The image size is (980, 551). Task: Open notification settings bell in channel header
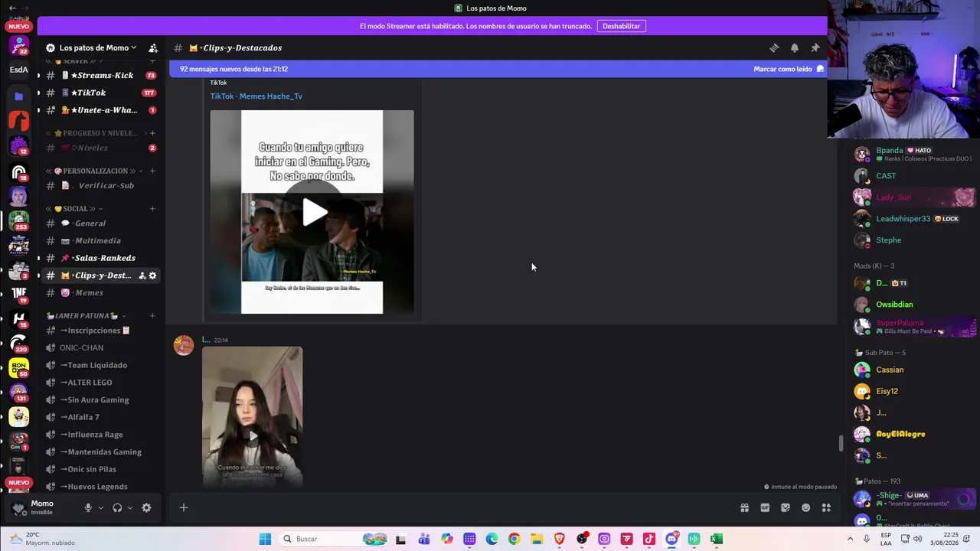pyautogui.click(x=795, y=47)
